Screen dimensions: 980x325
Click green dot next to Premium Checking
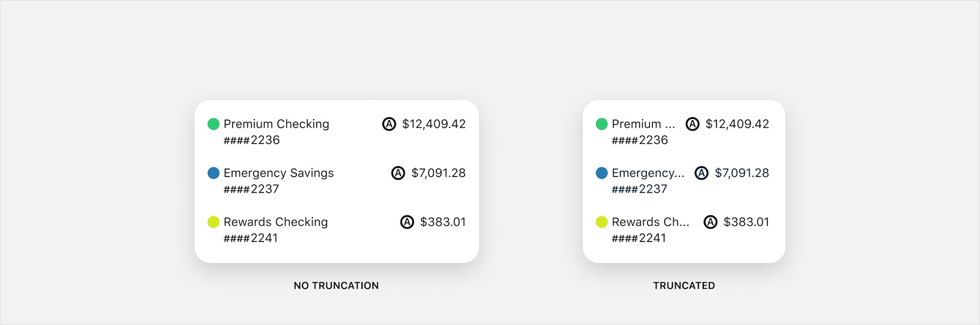tap(214, 124)
